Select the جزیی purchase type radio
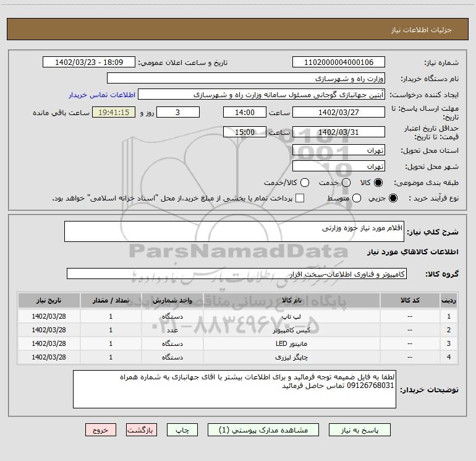Viewport: 476px width, 461px height. click(x=393, y=198)
